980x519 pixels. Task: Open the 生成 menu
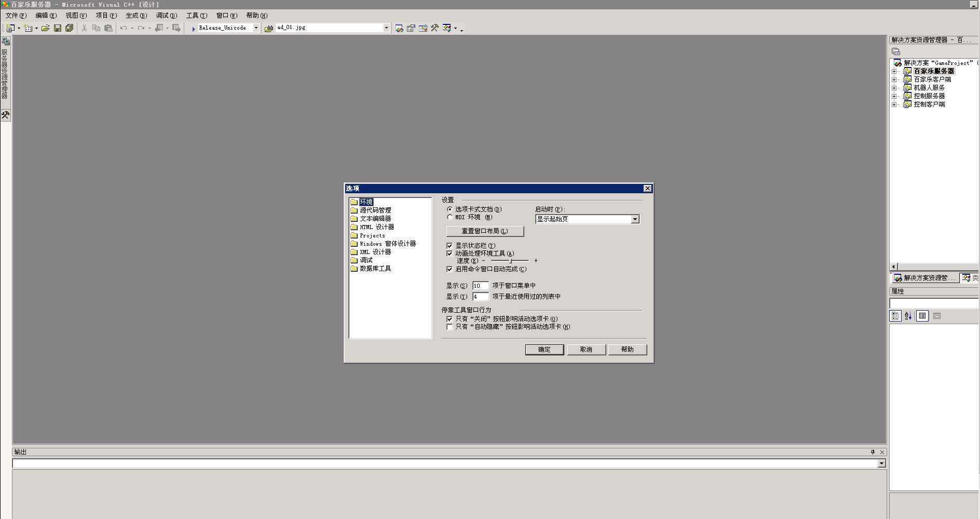pos(136,16)
